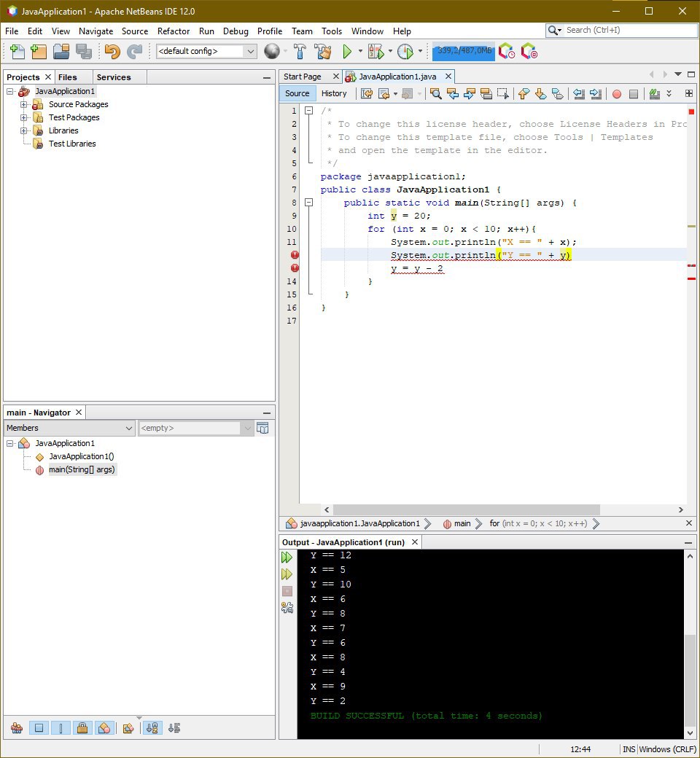Click the New Project toolbar icon
The image size is (700, 758).
[38, 51]
